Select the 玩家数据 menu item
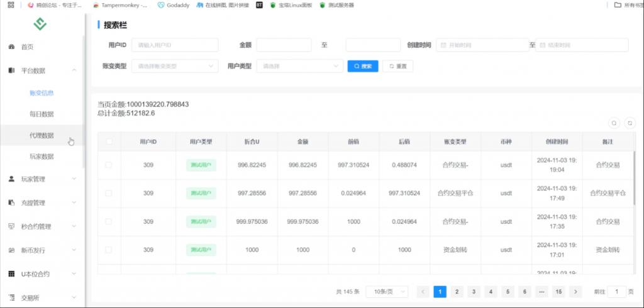 pyautogui.click(x=42, y=157)
